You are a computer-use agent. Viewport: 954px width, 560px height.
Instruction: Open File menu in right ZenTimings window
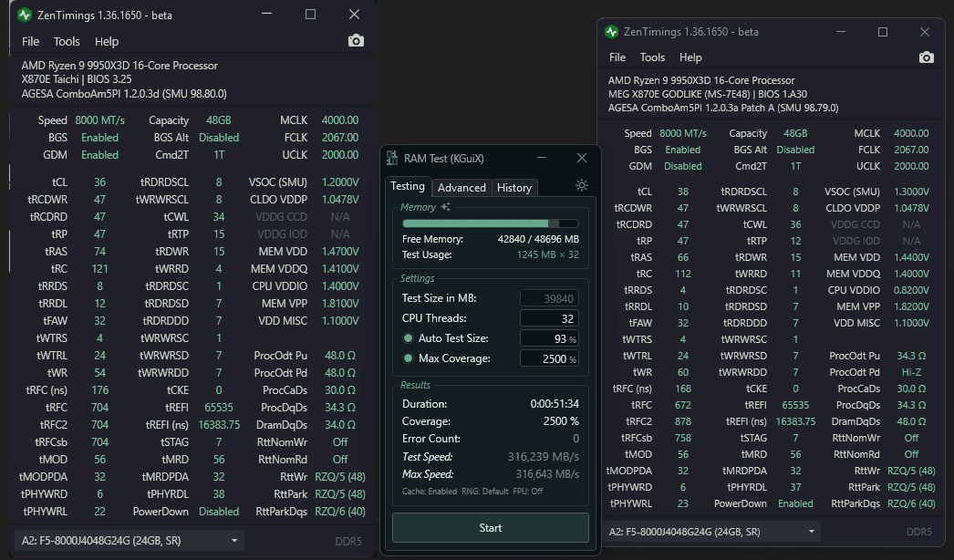617,57
